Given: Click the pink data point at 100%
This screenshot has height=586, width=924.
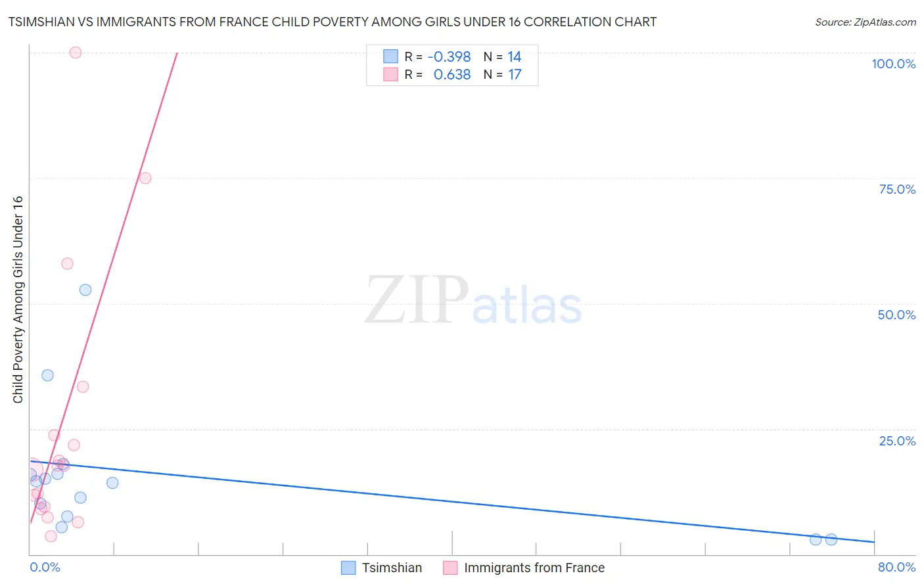Looking at the screenshot, I should tap(76, 53).
